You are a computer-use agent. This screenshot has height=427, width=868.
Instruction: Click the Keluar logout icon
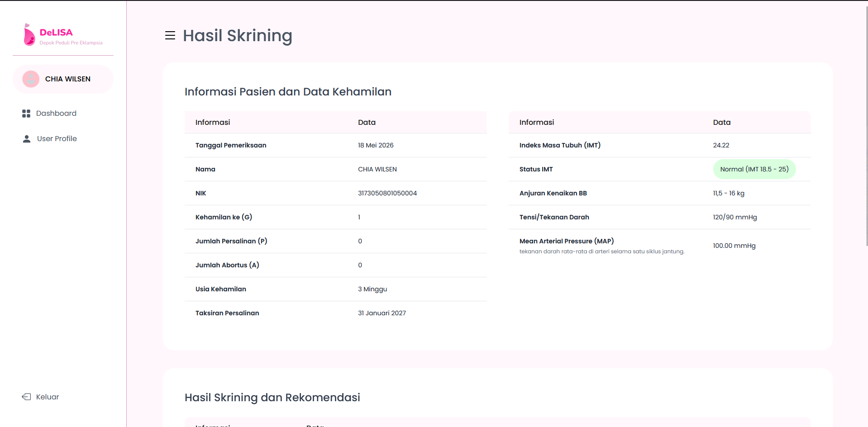pos(26,397)
